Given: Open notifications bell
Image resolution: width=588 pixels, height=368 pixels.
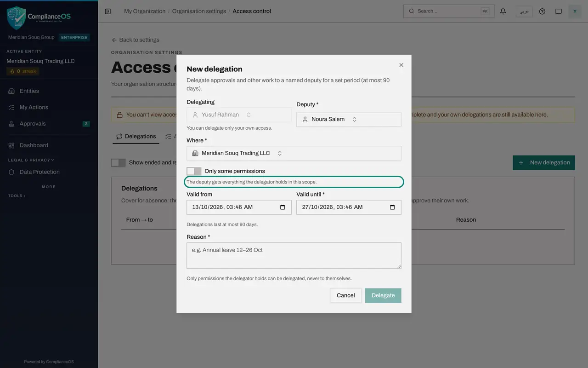Looking at the screenshot, I should pyautogui.click(x=503, y=11).
